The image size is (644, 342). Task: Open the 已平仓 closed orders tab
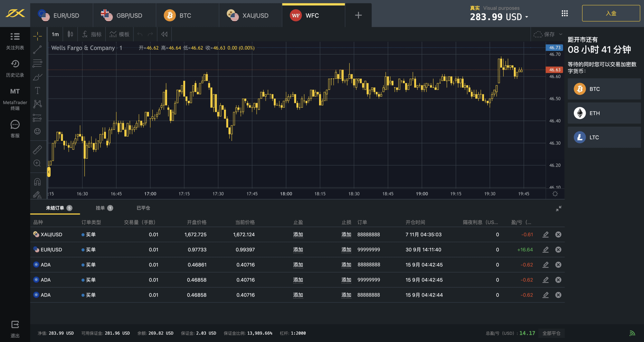(143, 208)
